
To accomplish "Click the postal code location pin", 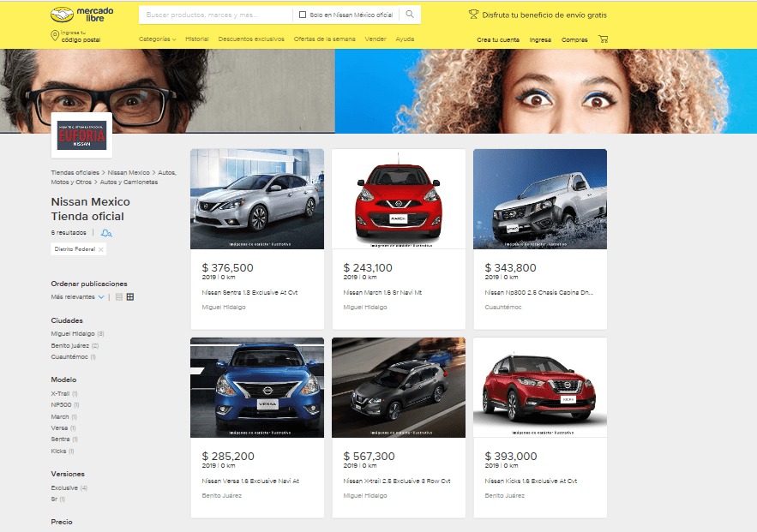I will click(56, 36).
